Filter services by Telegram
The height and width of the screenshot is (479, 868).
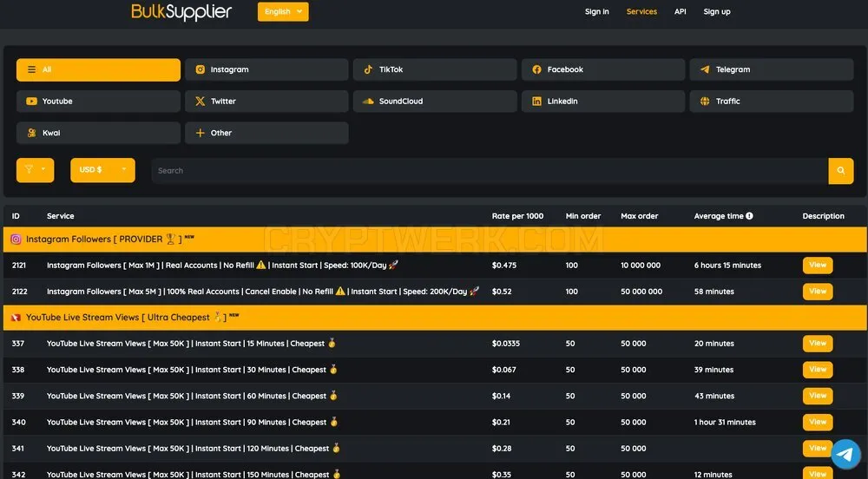[772, 69]
